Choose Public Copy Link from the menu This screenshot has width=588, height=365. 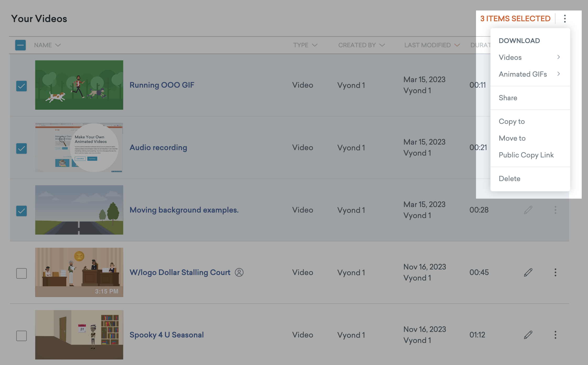526,155
